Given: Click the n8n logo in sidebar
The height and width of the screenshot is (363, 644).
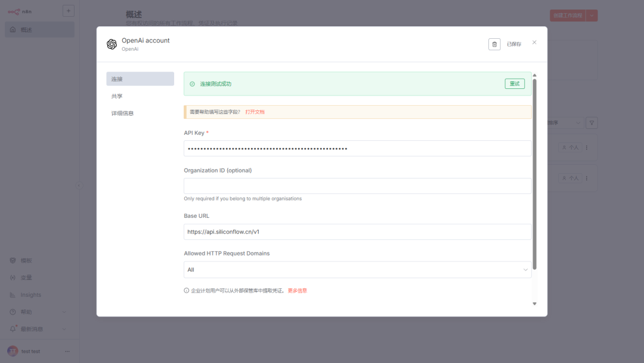Looking at the screenshot, I should click(x=19, y=11).
